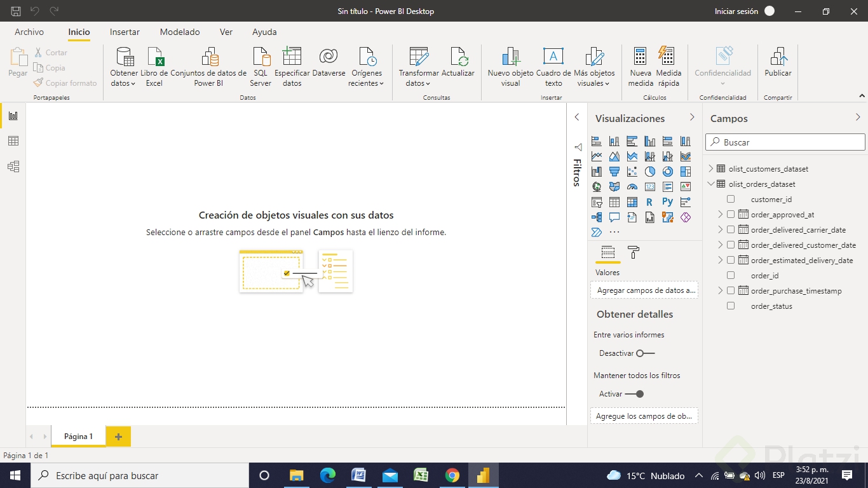Open Orígenes recientes dropdown
This screenshot has width=868, height=488.
(x=366, y=67)
